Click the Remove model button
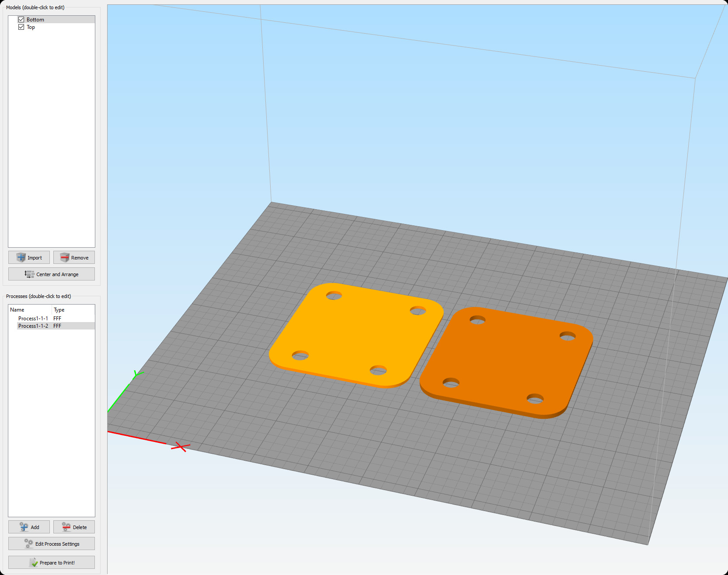728x575 pixels. (74, 257)
